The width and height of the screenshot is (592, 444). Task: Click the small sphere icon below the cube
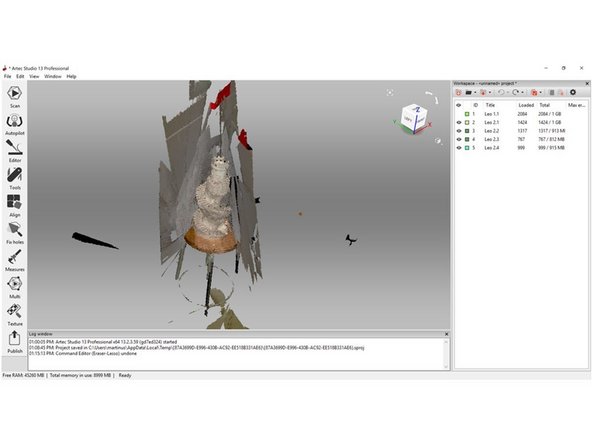[438, 141]
